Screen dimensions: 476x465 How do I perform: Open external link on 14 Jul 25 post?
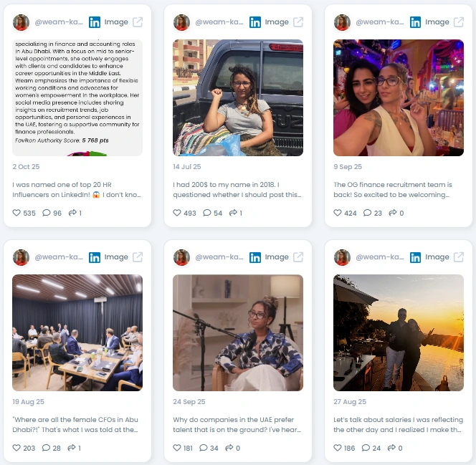pos(298,22)
